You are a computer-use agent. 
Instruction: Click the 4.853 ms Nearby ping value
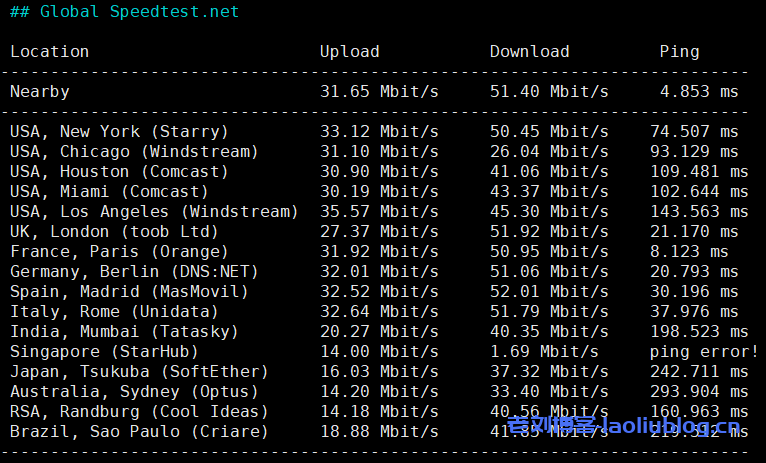click(699, 92)
